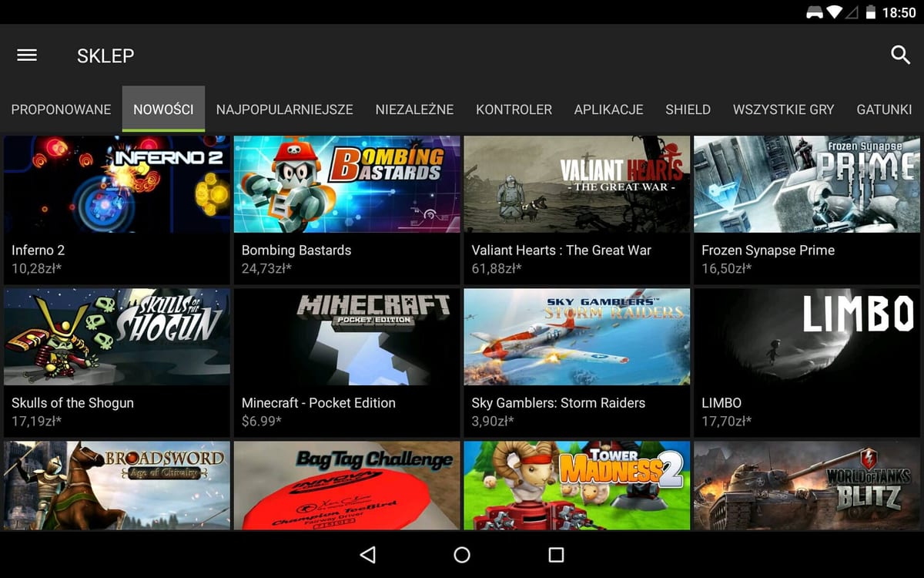Viewport: 924px width, 578px height.
Task: Open the recent apps overview button
Action: click(x=556, y=555)
